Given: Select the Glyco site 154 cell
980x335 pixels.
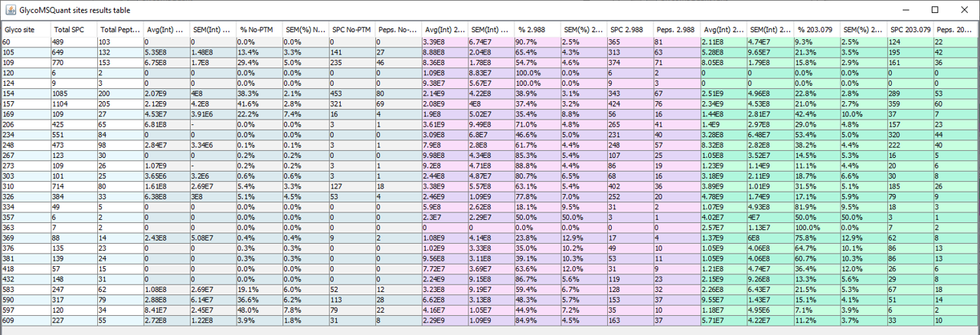Looking at the screenshot, I should 25,92.
